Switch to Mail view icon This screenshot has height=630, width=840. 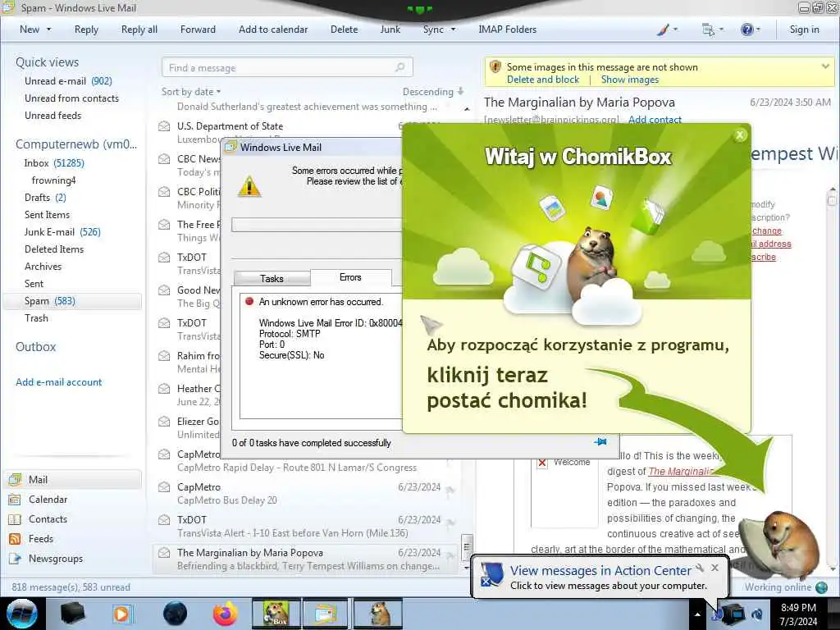point(15,479)
